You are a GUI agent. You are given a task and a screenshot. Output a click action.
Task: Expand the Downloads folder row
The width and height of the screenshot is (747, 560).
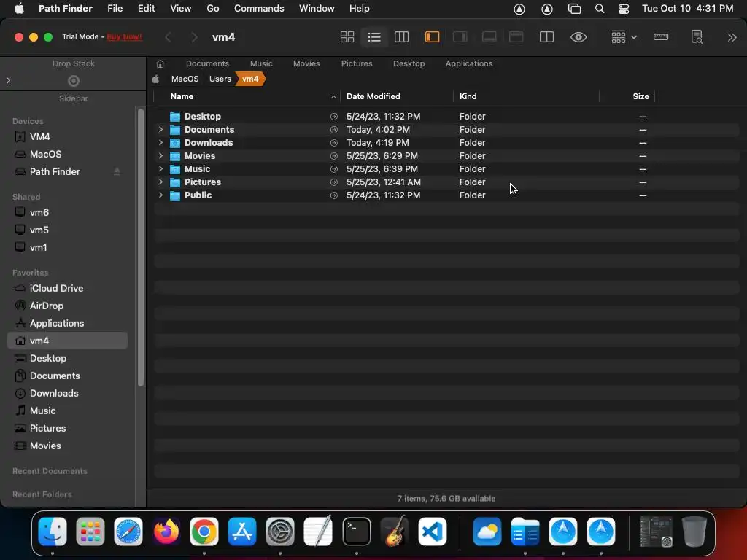tap(160, 142)
